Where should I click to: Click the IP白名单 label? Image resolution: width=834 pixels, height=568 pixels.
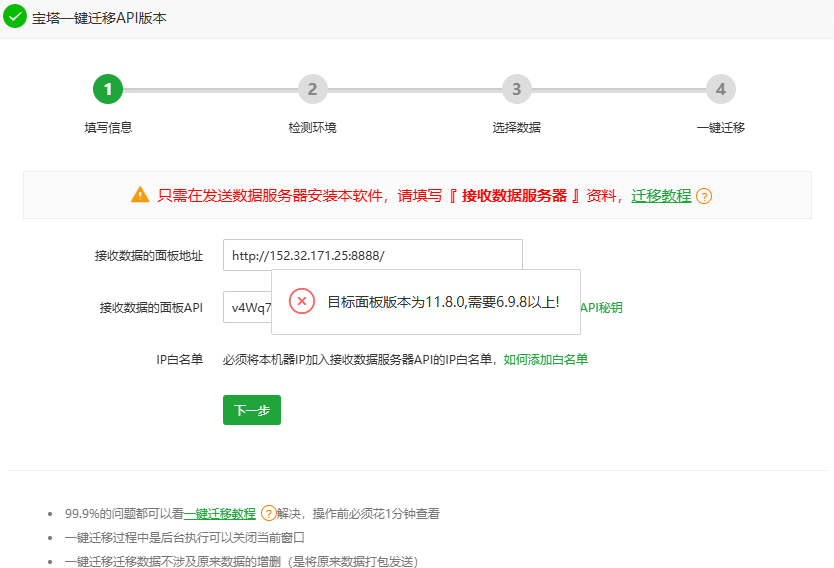click(x=180, y=360)
